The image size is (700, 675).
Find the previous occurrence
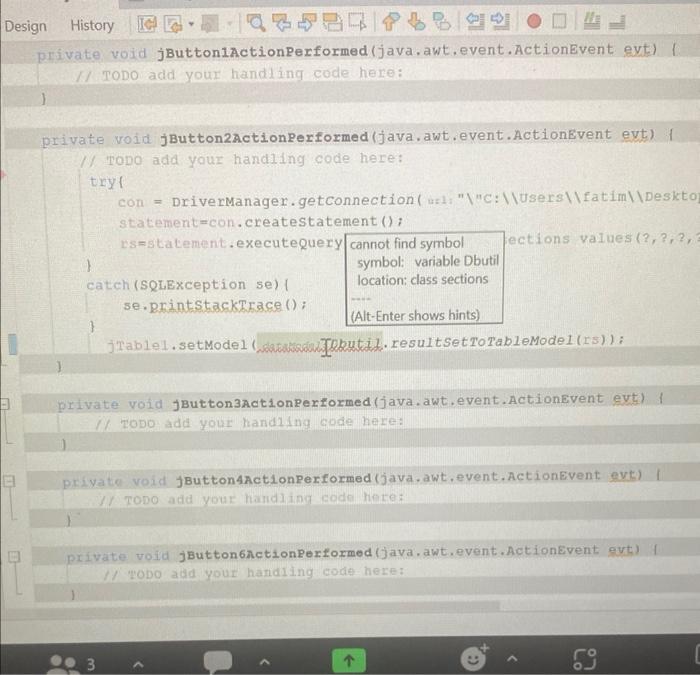[x=281, y=22]
